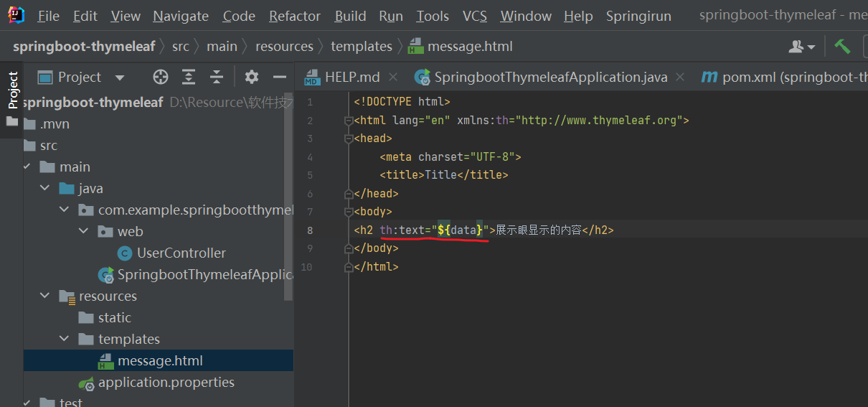868x407 pixels.
Task: Open Project panel settings gear
Action: click(x=251, y=77)
